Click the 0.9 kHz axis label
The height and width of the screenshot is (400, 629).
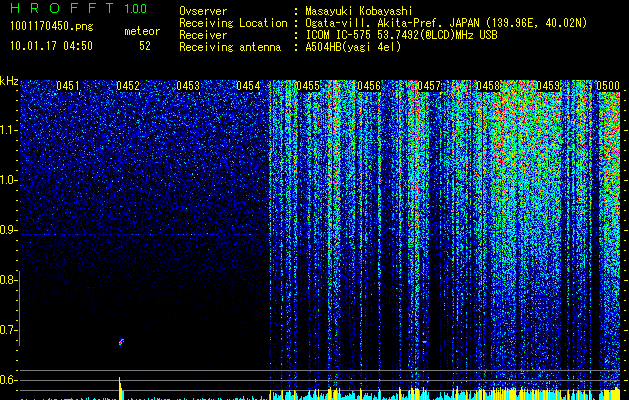(x=7, y=230)
